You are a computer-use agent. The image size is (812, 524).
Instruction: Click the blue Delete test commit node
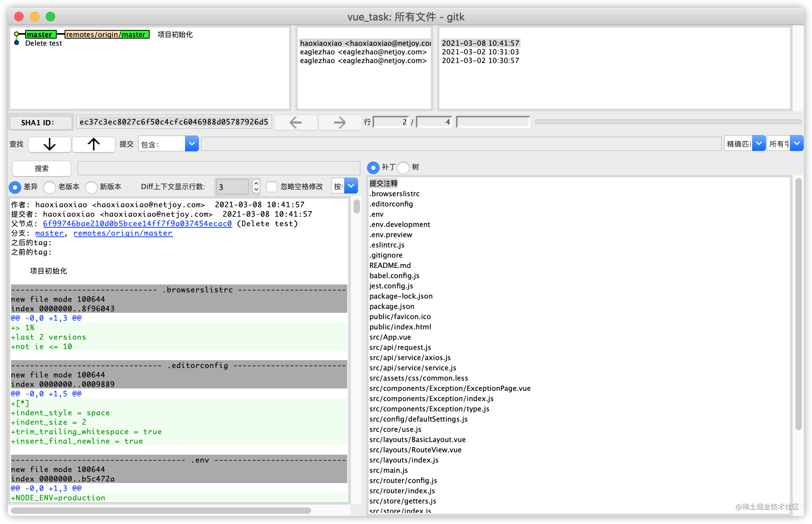tap(17, 43)
